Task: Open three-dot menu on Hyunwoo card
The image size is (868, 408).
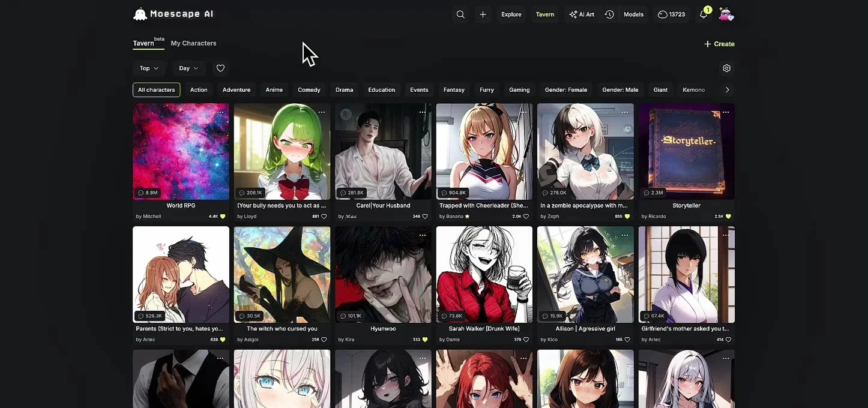Action: coord(423,235)
